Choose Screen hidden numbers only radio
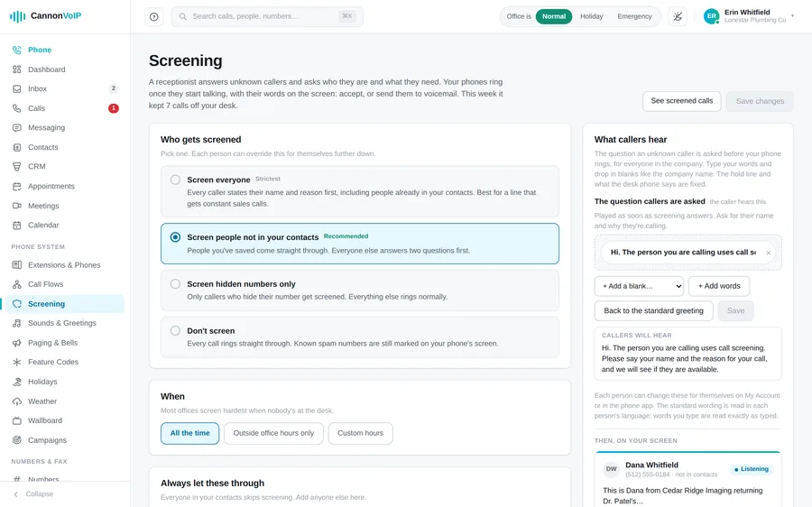Viewport: 812px width, 507px height. point(176,284)
